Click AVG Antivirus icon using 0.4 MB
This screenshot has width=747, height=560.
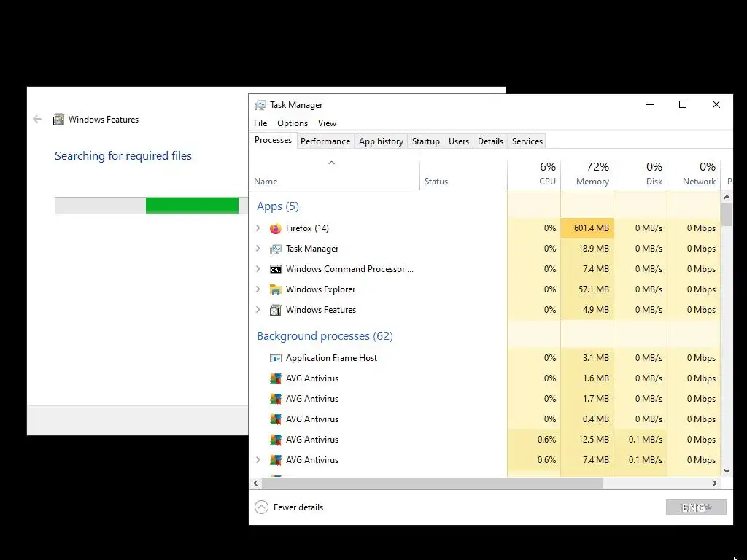(x=275, y=419)
